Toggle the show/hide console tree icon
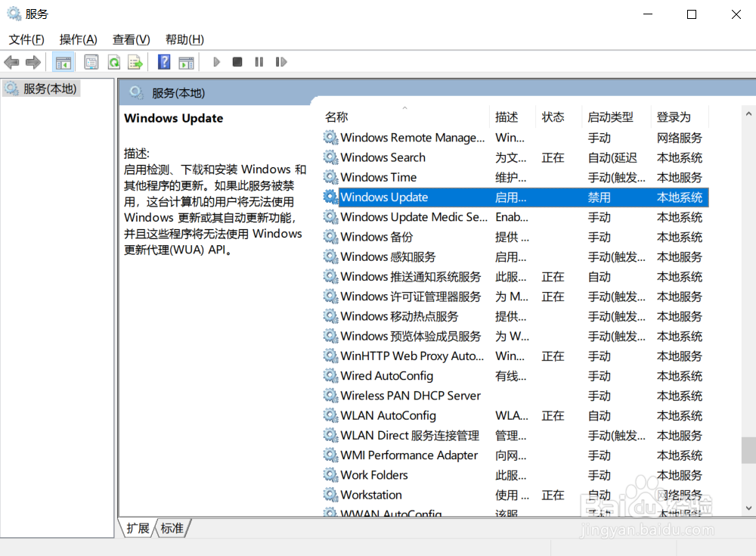Image resolution: width=756 pixels, height=556 pixels. pos(64,62)
